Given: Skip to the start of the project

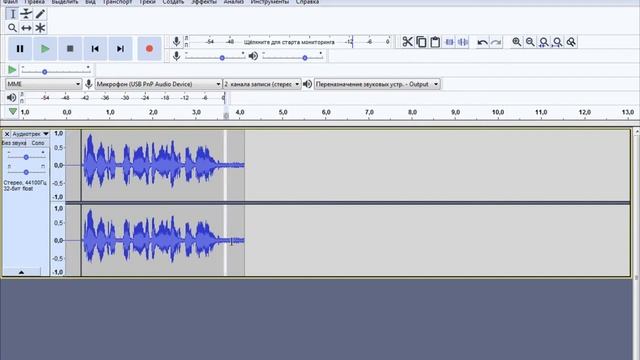Looking at the screenshot, I should pyautogui.click(x=95, y=49).
